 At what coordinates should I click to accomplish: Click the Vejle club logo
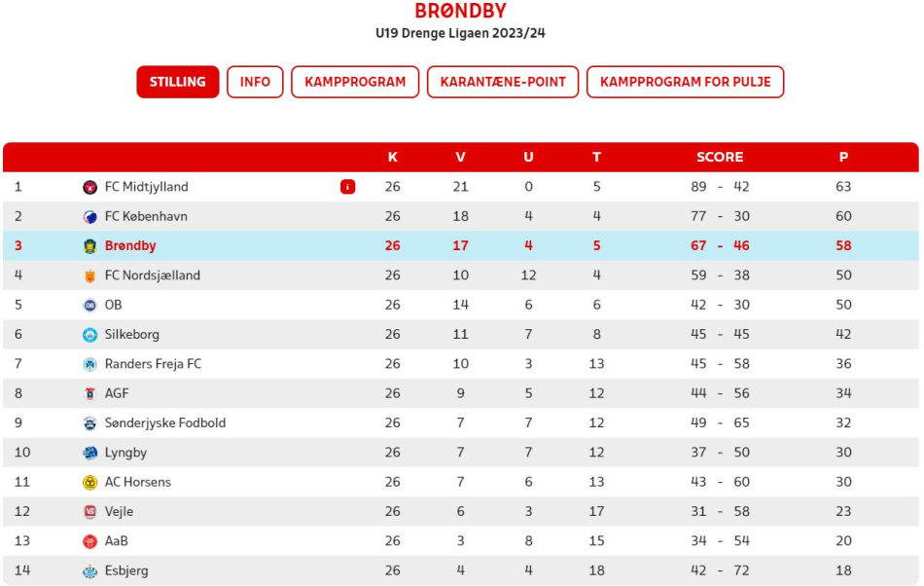pyautogui.click(x=89, y=512)
